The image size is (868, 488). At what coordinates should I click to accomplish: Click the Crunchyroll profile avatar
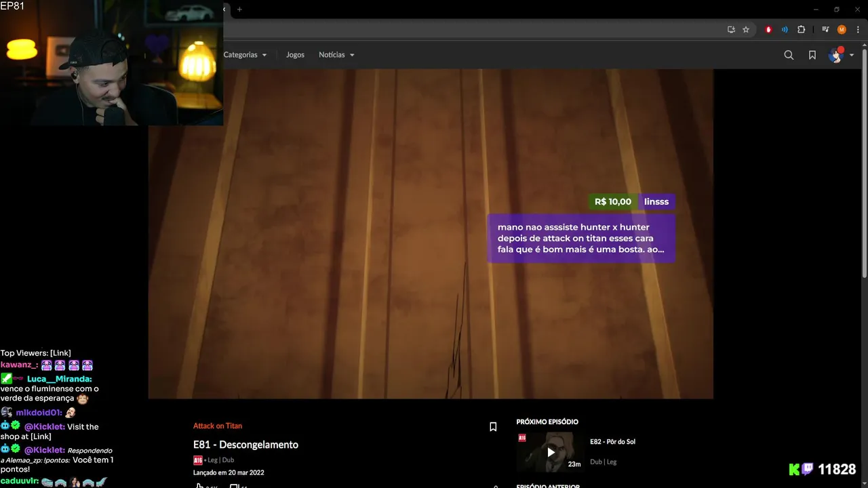835,55
